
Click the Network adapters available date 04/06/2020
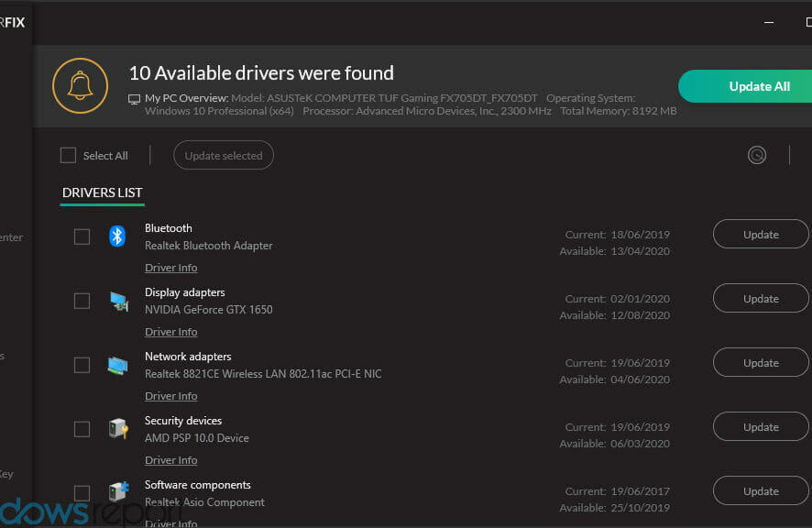[640, 379]
